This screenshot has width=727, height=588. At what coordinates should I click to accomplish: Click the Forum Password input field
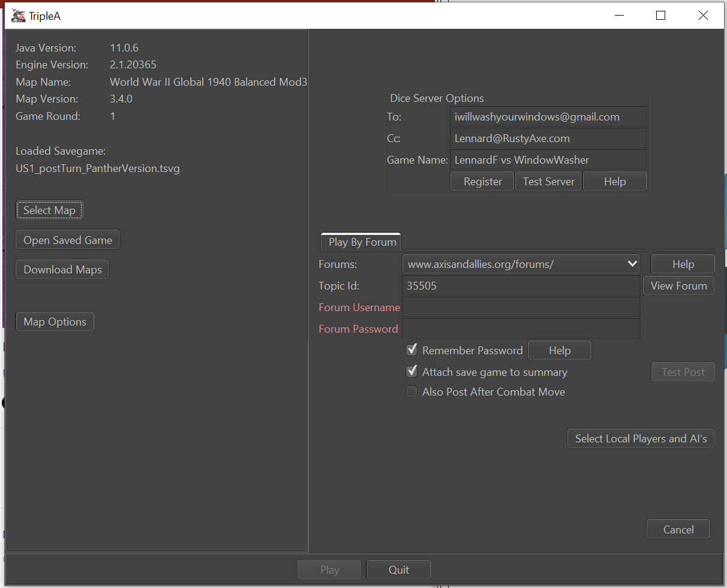(521, 329)
